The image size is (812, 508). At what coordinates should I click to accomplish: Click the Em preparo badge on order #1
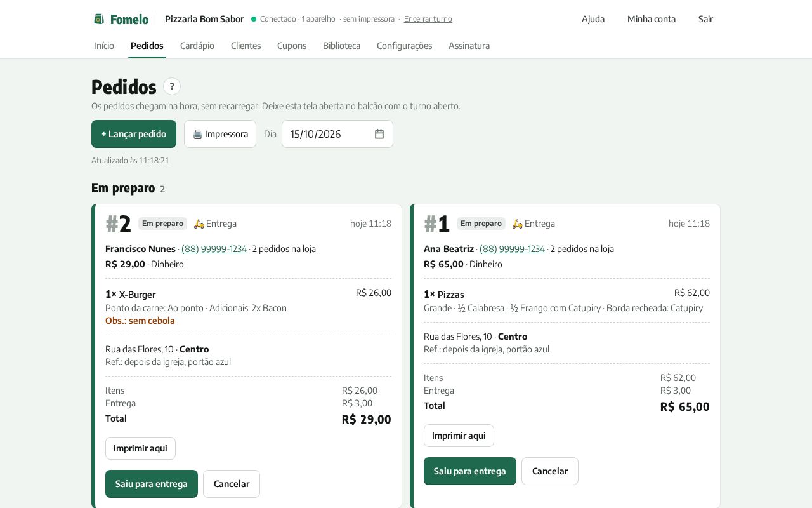point(481,224)
